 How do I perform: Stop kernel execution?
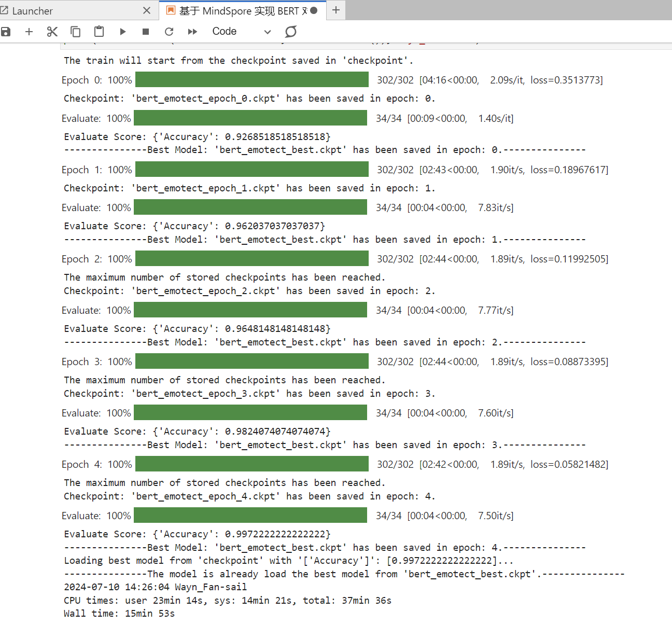click(146, 32)
